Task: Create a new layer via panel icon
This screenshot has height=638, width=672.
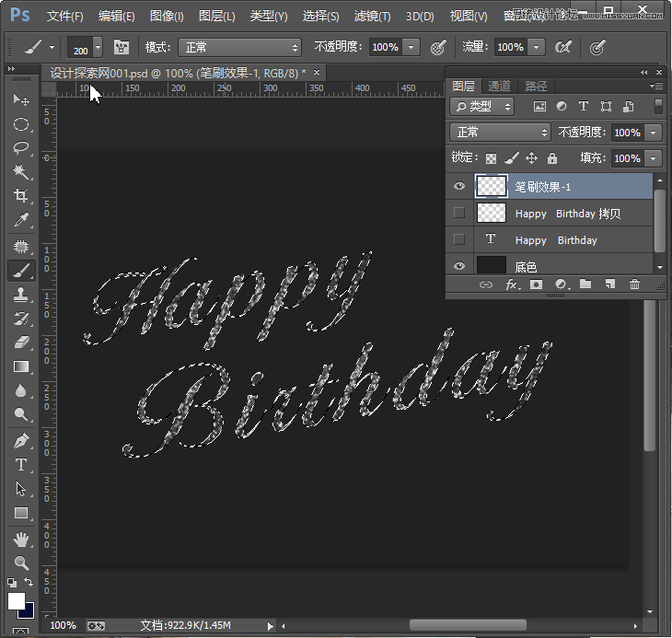Action: (609, 284)
